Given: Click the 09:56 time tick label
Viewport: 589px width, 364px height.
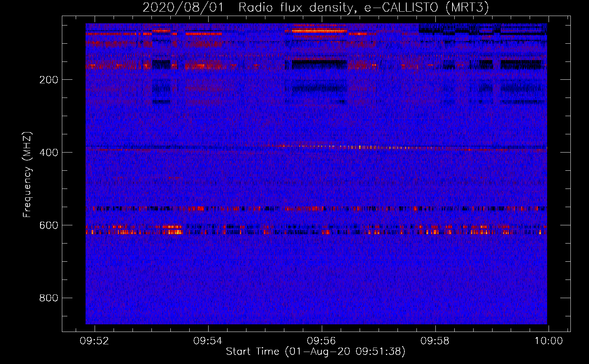Looking at the screenshot, I should click(x=322, y=341).
